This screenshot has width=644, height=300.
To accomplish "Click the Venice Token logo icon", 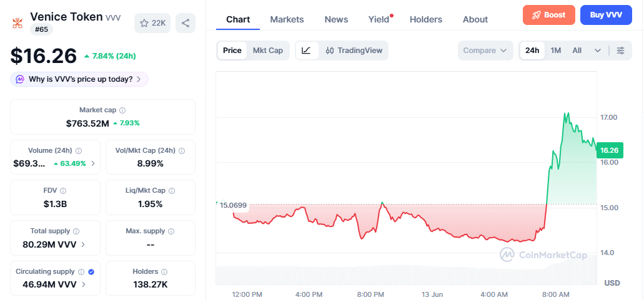I will 17,23.
